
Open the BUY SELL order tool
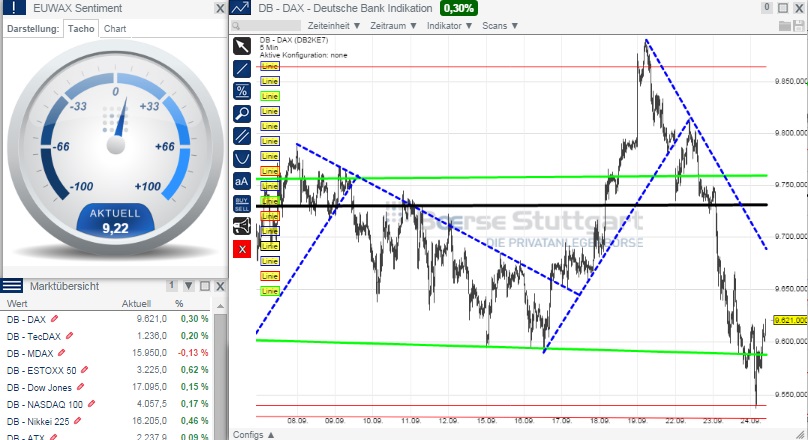242,204
